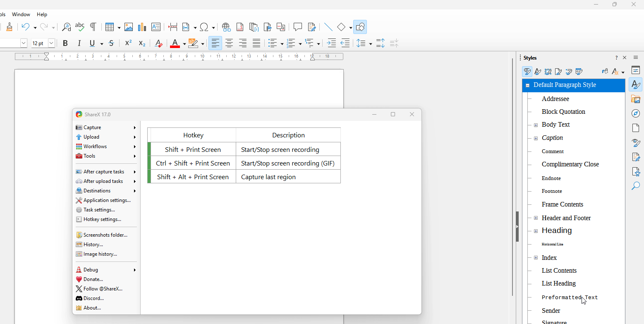Undo the last action
The image size is (644, 324).
(26, 27)
